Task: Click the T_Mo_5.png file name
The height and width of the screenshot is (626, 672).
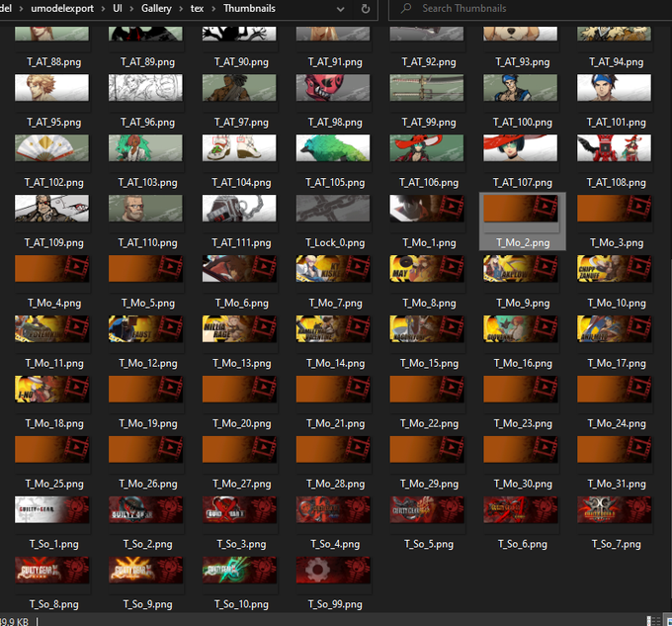Action: coord(148,304)
